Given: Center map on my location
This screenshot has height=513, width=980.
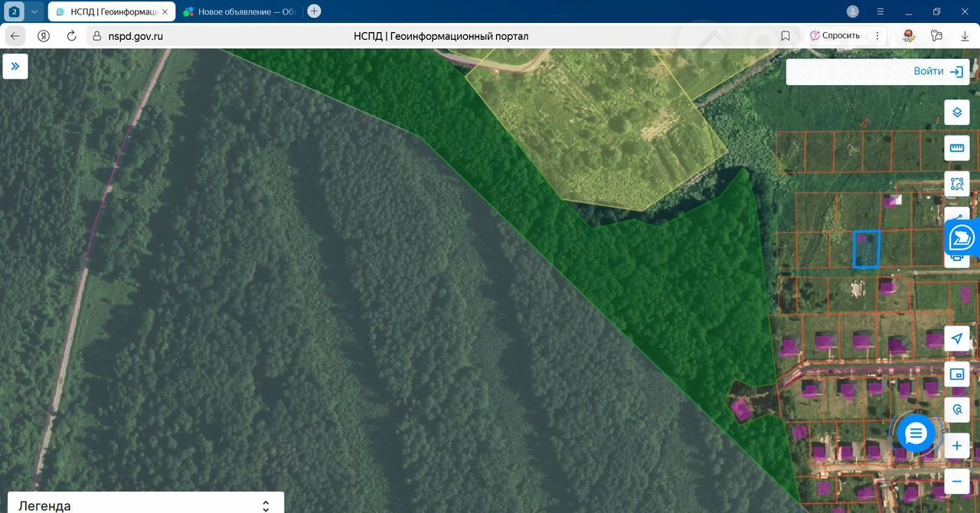Looking at the screenshot, I should pyautogui.click(x=956, y=338).
